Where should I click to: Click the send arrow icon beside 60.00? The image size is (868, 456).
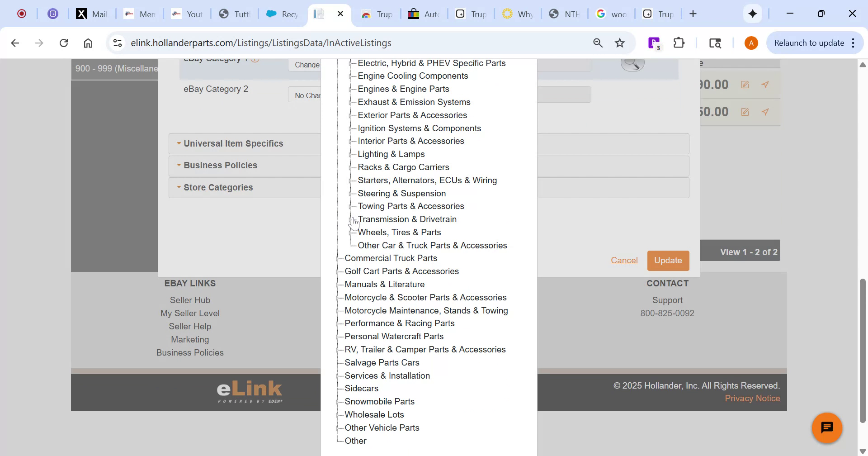point(766,111)
